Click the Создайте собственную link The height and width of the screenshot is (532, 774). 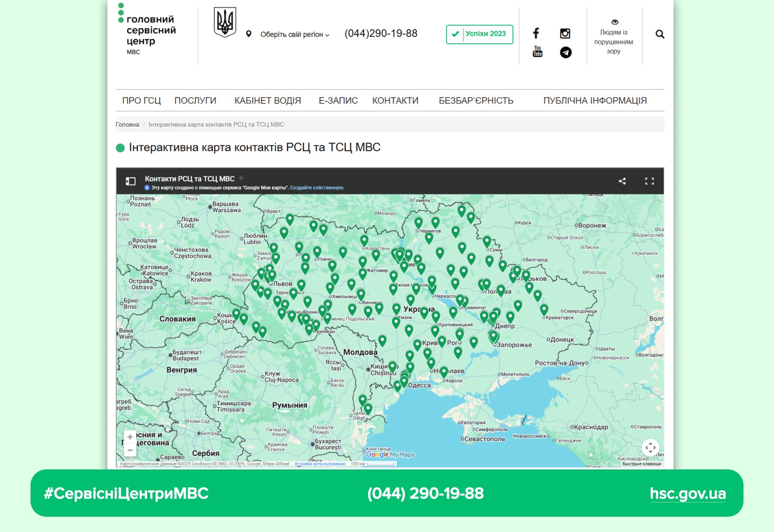[x=317, y=188]
